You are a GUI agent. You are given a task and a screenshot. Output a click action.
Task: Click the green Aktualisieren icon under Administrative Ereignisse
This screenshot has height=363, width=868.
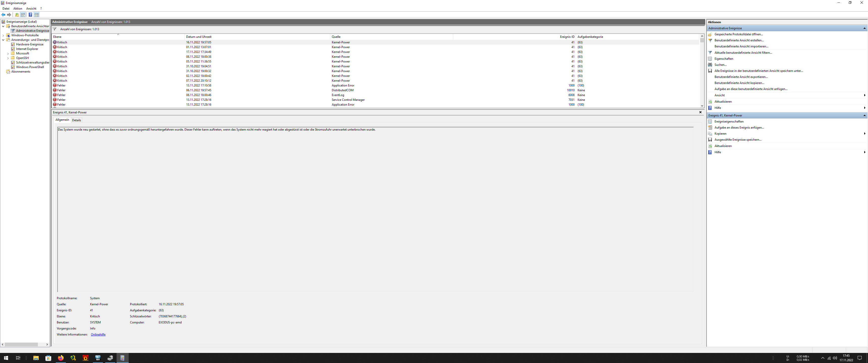tap(710, 102)
